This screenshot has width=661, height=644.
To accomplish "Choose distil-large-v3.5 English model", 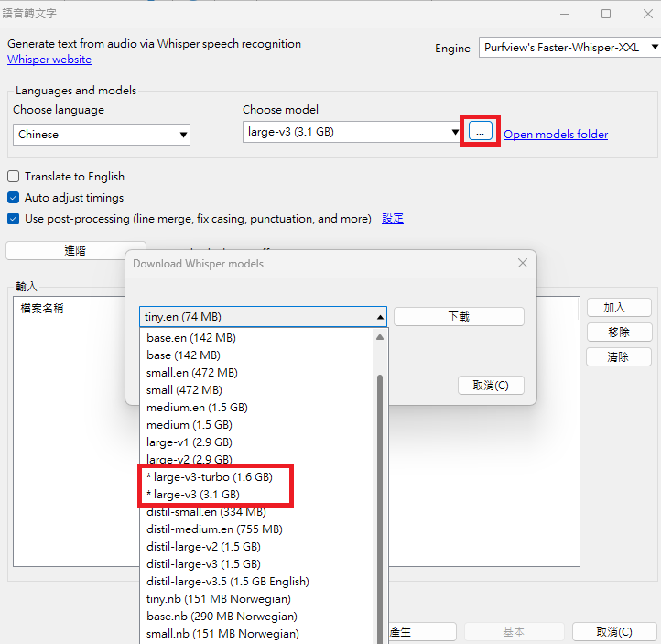I will coord(227,582).
